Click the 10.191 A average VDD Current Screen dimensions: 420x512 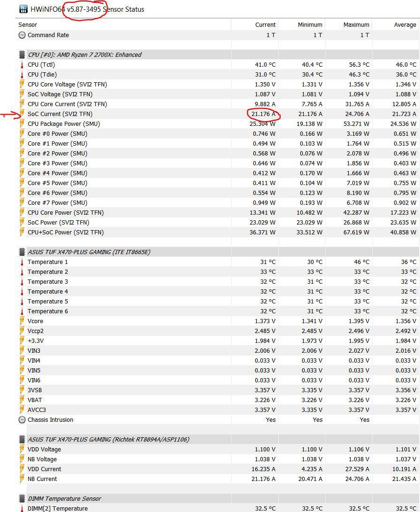click(x=404, y=469)
